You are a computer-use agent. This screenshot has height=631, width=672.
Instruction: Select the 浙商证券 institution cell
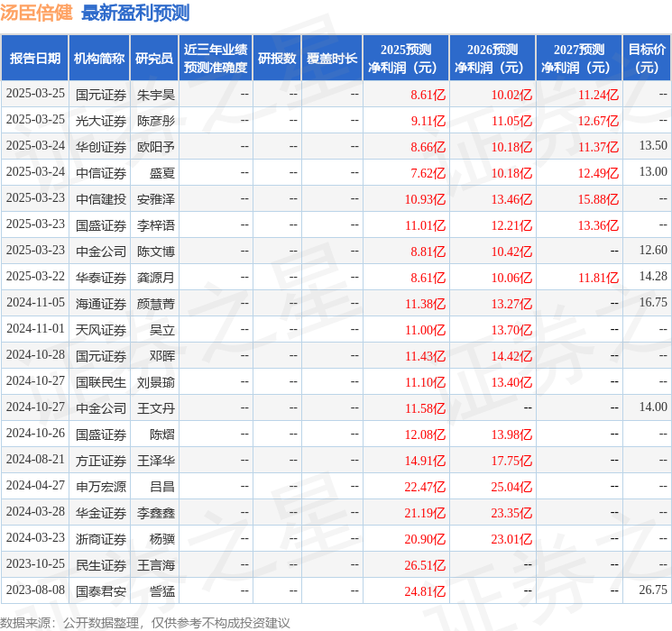click(101, 539)
